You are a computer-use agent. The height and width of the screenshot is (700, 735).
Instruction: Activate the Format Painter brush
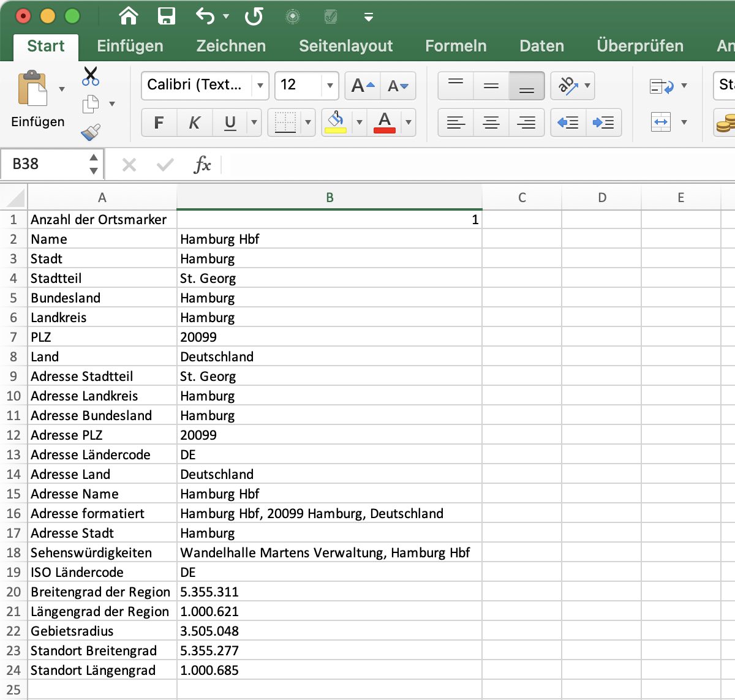click(x=91, y=132)
